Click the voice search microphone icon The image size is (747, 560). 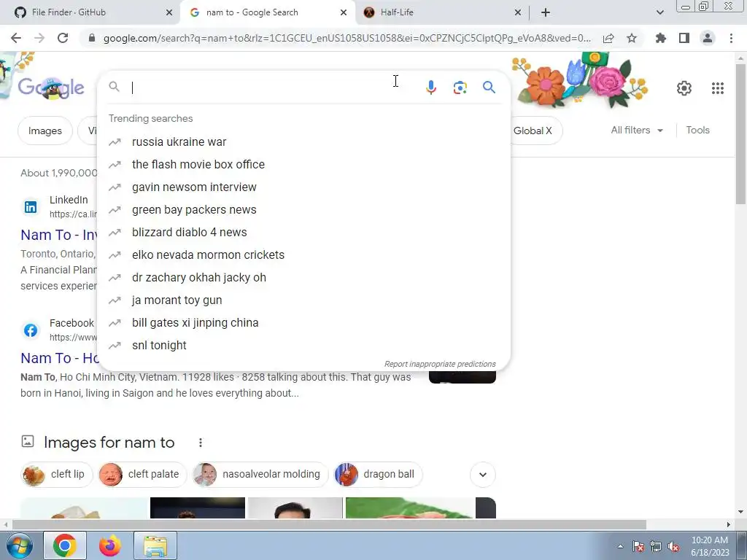click(430, 87)
